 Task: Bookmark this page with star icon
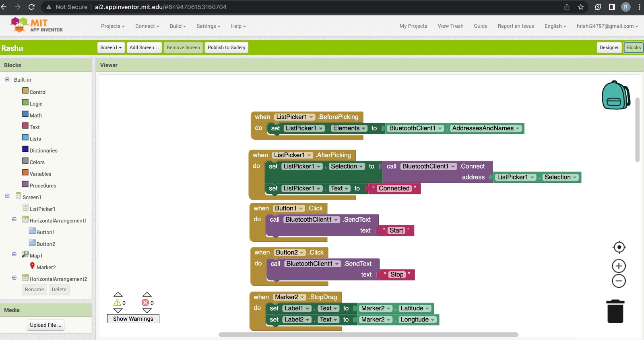click(x=580, y=7)
